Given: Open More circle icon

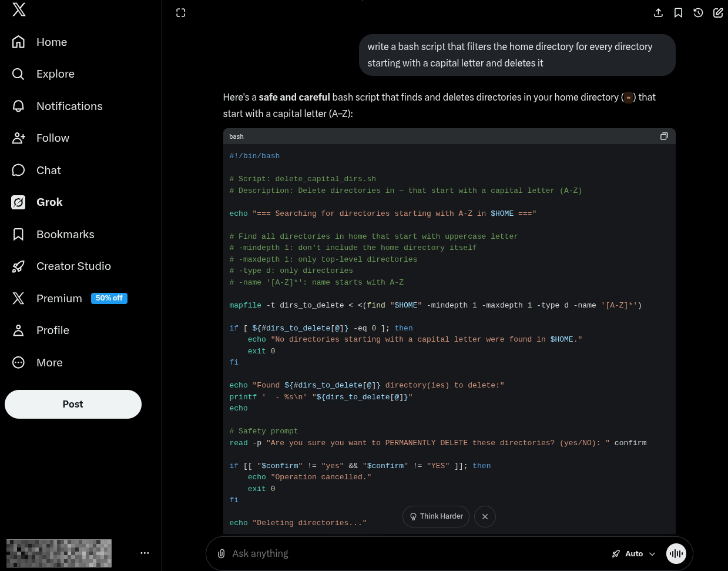Looking at the screenshot, I should click(18, 362).
